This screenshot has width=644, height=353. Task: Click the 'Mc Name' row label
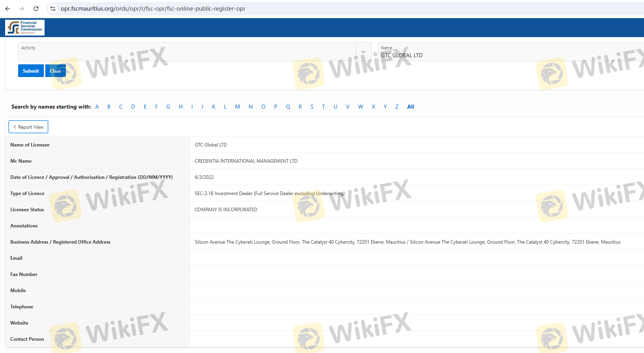[x=21, y=161]
